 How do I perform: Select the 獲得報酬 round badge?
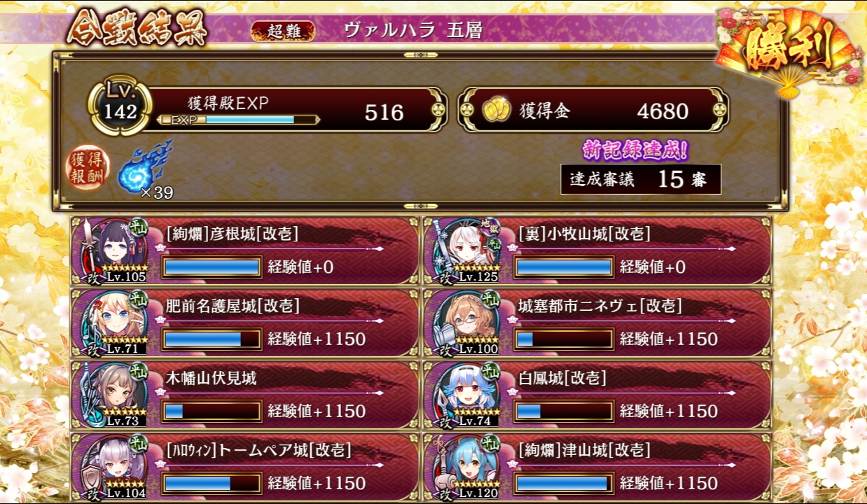(88, 168)
